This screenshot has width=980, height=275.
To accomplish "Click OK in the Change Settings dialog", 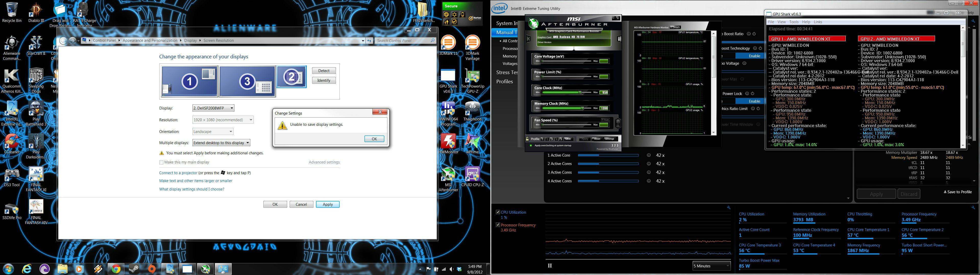I will tap(374, 139).
